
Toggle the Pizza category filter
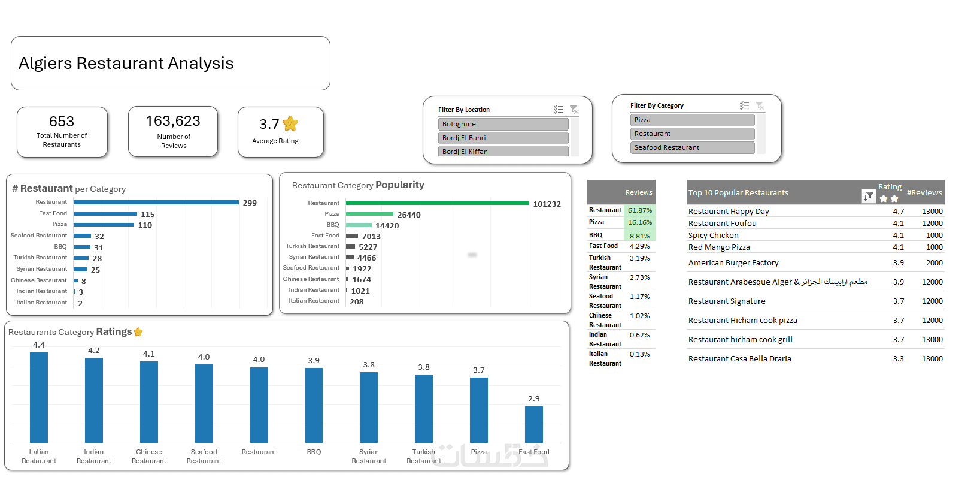click(692, 120)
